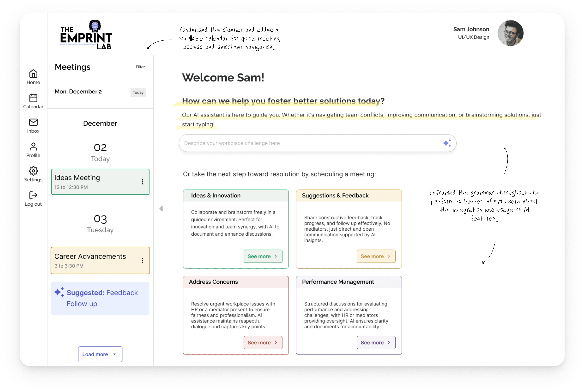See more about Ideas & Innovation
Image resolution: width=584 pixels, height=392 pixels.
point(263,256)
